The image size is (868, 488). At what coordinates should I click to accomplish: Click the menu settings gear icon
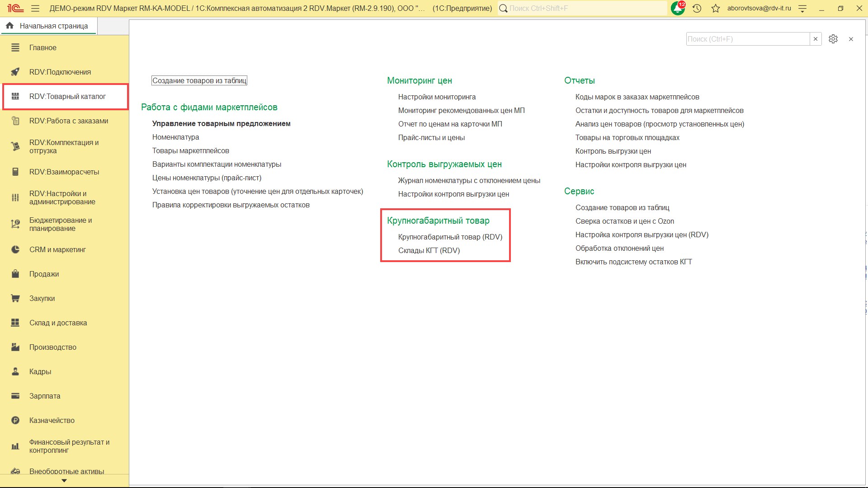click(x=833, y=39)
